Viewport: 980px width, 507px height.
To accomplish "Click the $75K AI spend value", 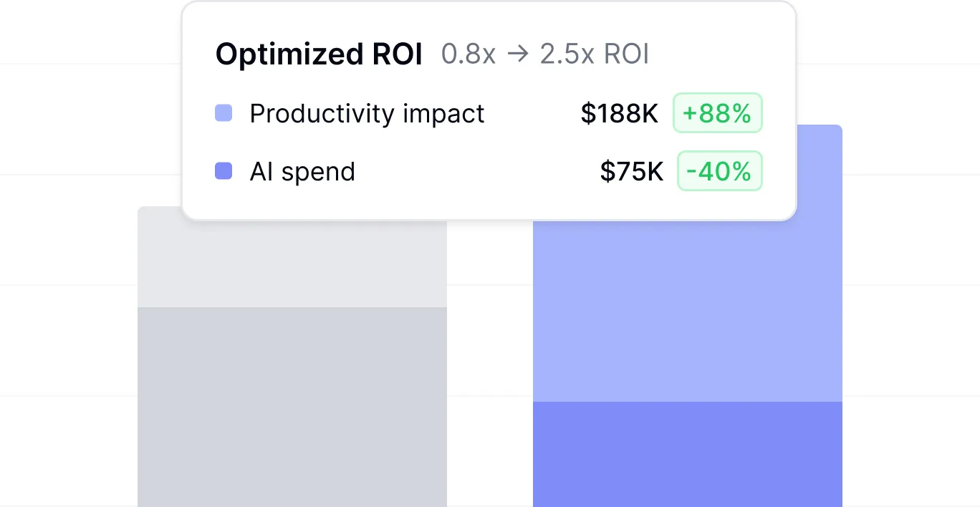I will (632, 172).
